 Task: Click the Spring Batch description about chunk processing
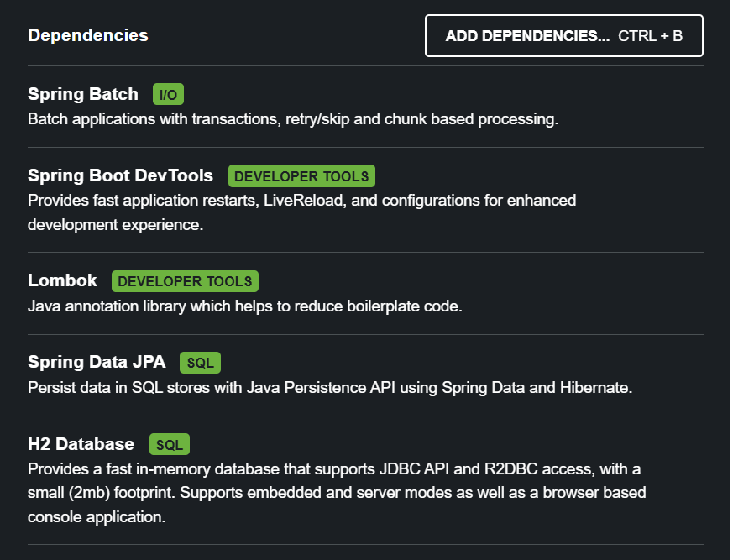(x=293, y=119)
